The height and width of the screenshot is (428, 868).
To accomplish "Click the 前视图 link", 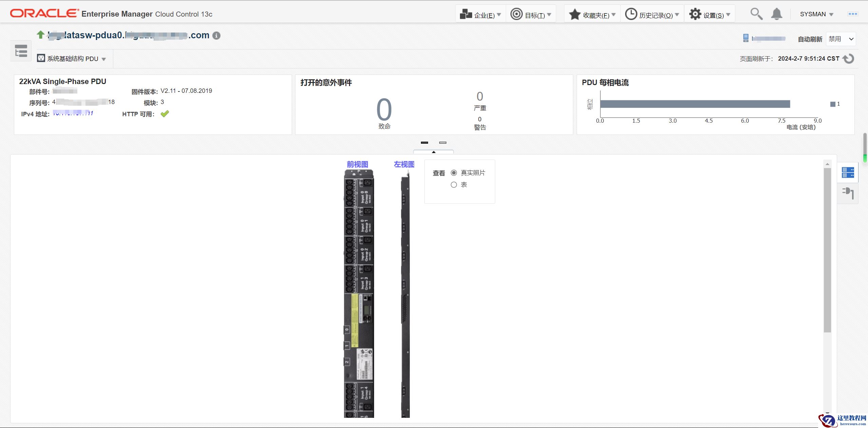I will 357,164.
